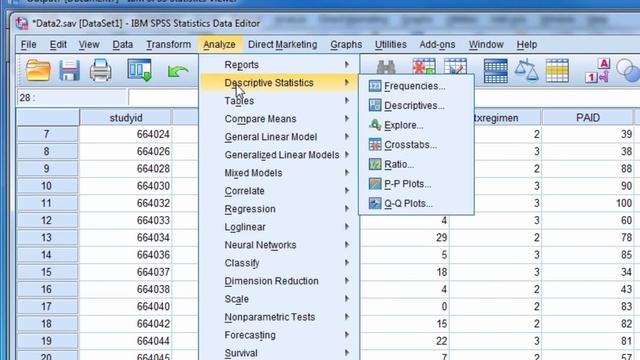Expand the Survival submenu

[x=280, y=353]
